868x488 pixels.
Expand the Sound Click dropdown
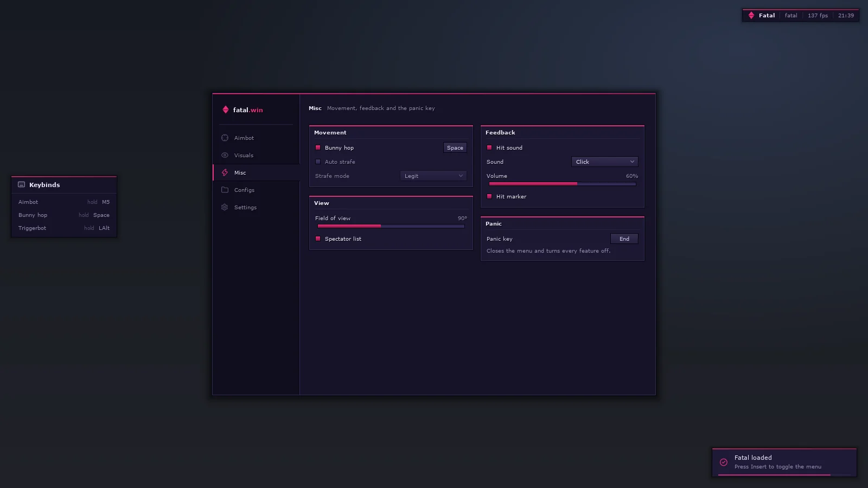point(605,162)
